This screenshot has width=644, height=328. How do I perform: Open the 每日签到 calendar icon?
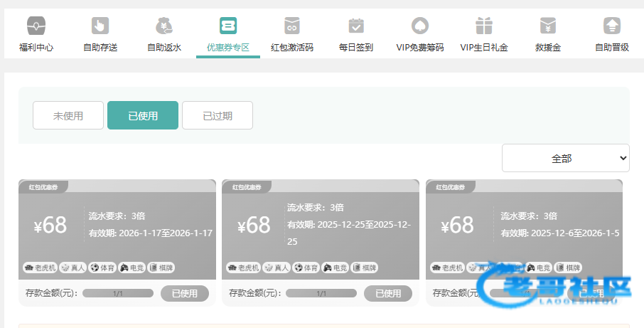pos(355,26)
